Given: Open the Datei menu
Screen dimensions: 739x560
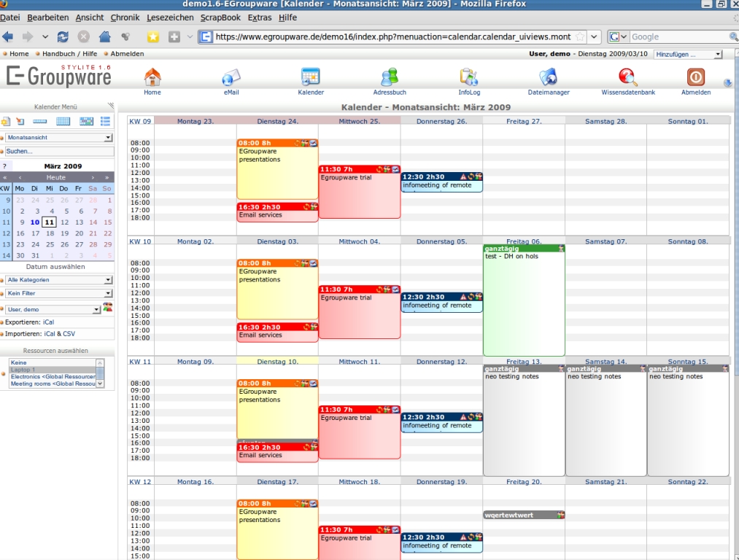Looking at the screenshot, I should click(x=10, y=17).
